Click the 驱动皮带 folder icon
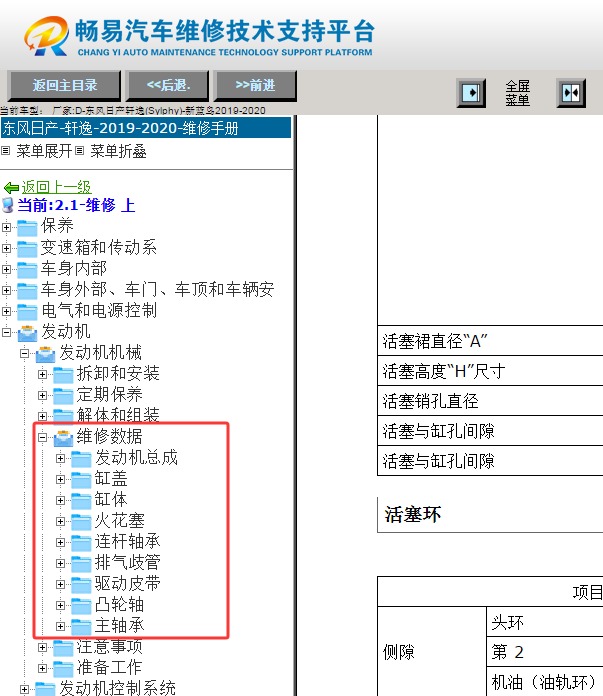 point(81,585)
